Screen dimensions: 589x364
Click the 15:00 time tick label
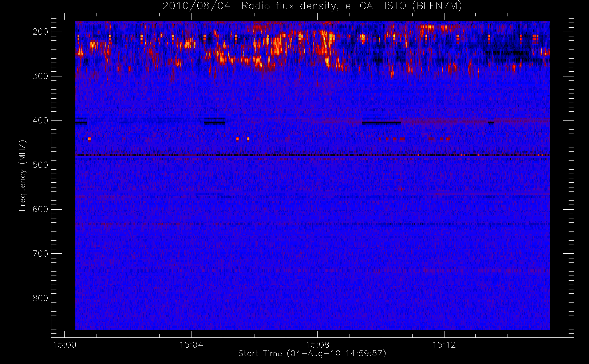pos(65,345)
